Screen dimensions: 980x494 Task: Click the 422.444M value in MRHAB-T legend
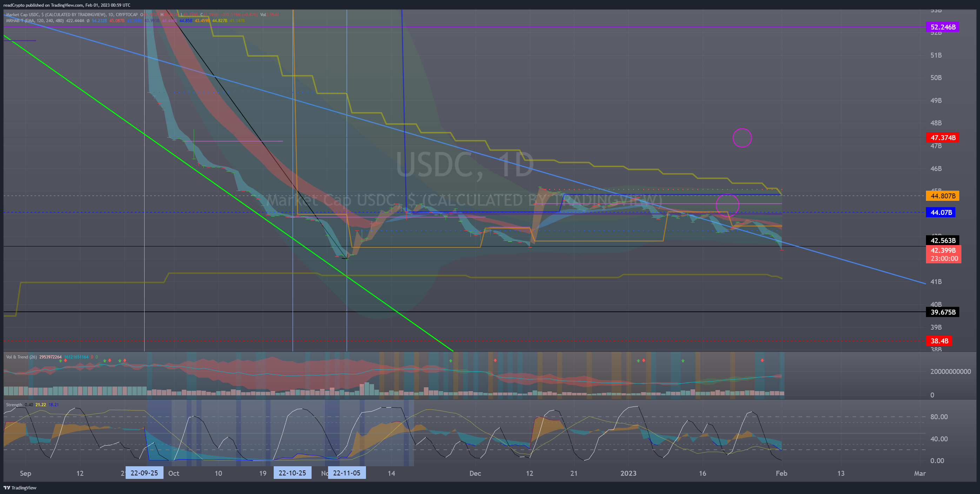(75, 21)
